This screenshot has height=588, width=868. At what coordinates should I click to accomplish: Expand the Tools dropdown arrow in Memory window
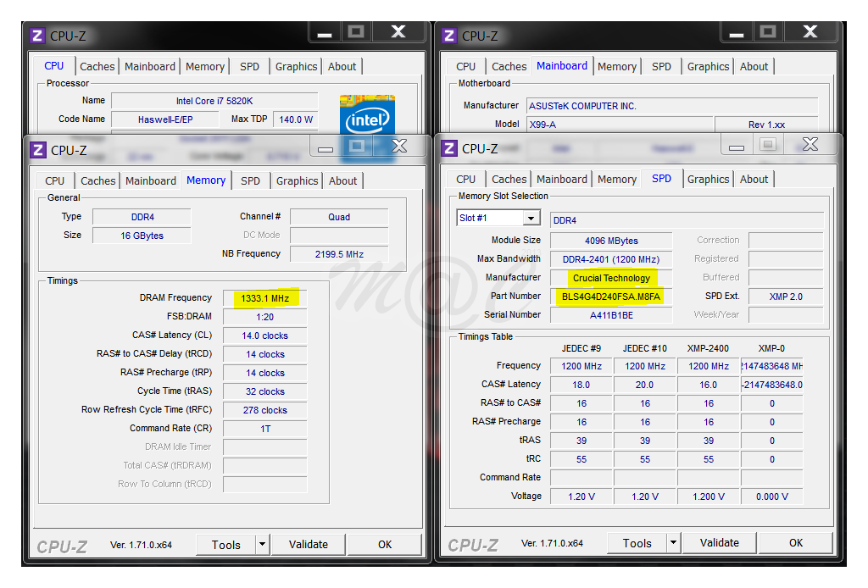263,544
